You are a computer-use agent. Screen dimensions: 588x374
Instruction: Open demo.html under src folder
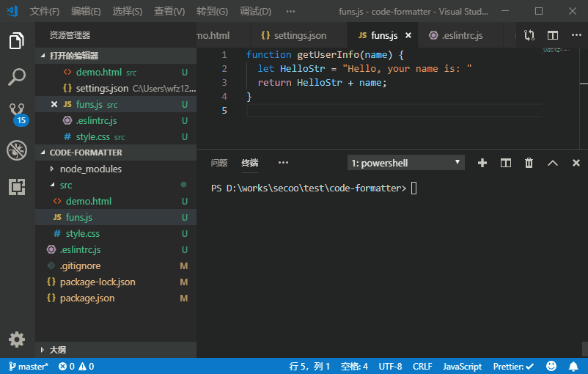click(116, 201)
